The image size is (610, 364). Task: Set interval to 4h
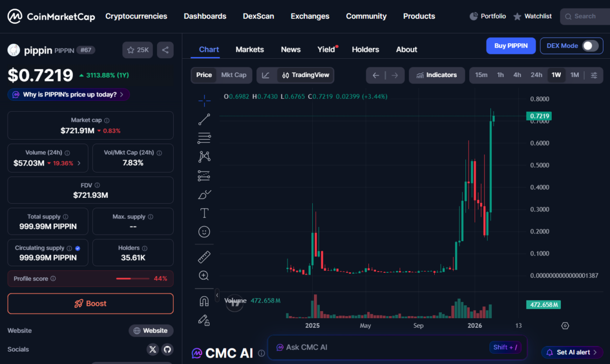tap(517, 75)
